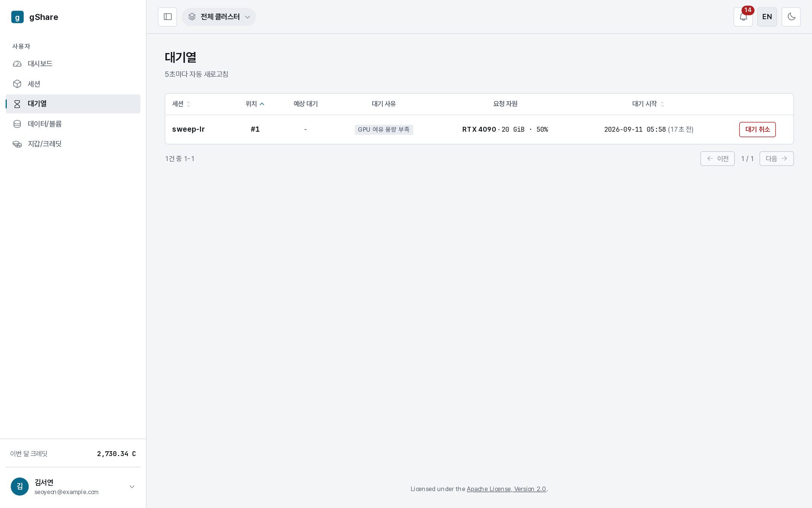Click the gShare logo icon
This screenshot has width=812, height=508.
17,17
